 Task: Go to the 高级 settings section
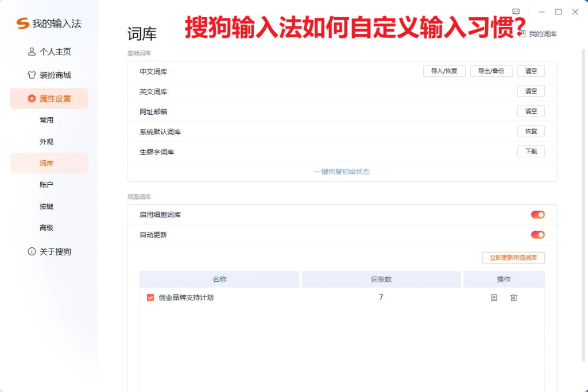click(46, 228)
